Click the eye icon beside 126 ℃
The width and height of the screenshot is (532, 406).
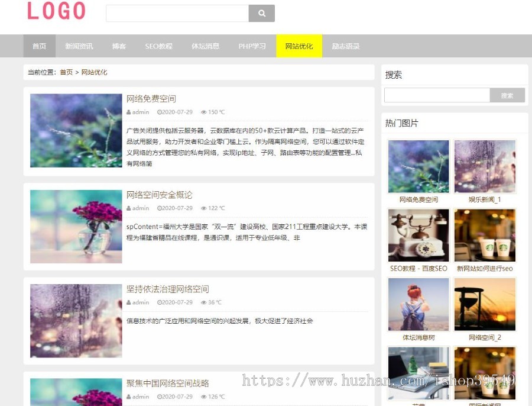pos(203,397)
